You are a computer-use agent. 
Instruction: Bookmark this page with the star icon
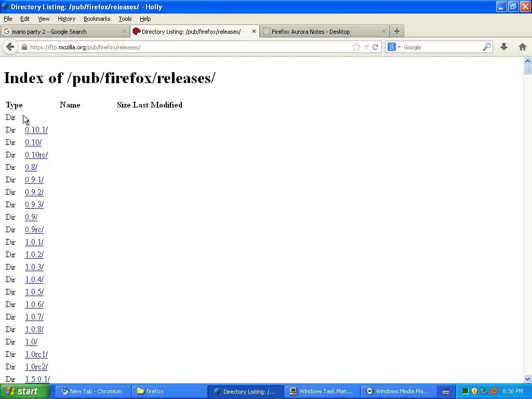[x=356, y=47]
